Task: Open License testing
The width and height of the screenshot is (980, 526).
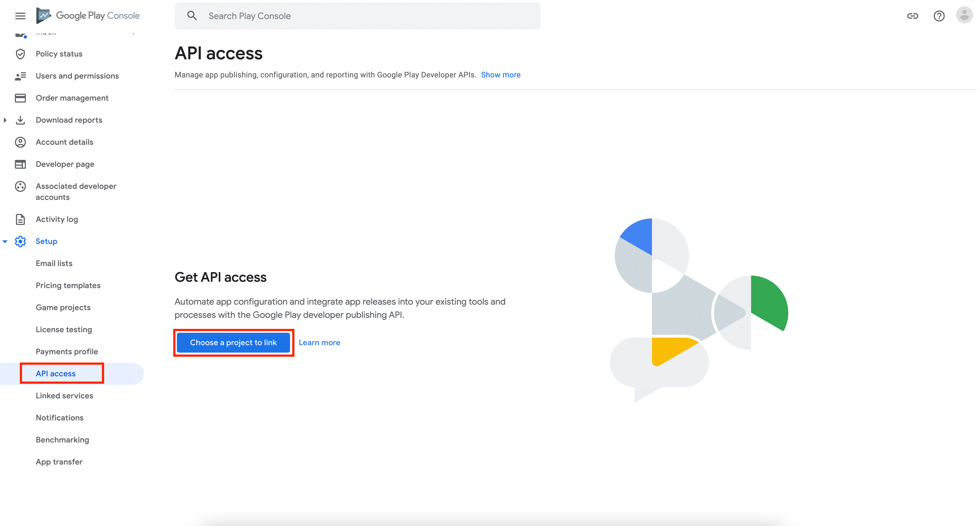Action: pos(64,330)
